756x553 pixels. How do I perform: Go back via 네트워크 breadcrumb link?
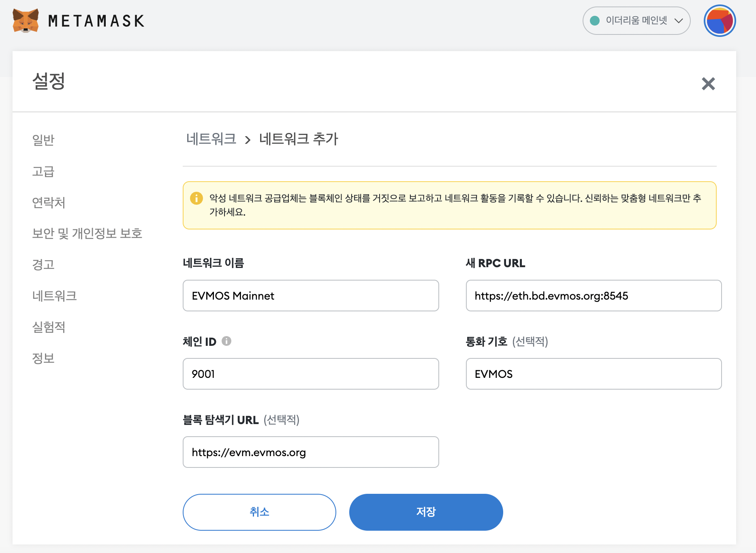[x=211, y=139]
